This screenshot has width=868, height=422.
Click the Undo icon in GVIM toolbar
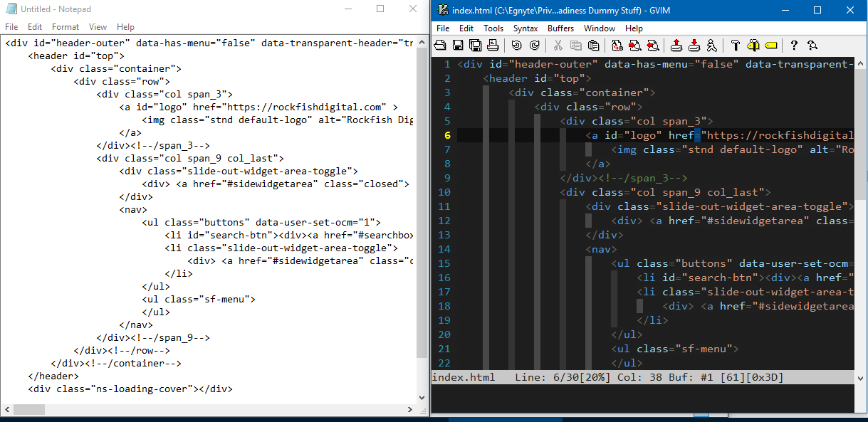click(x=516, y=46)
